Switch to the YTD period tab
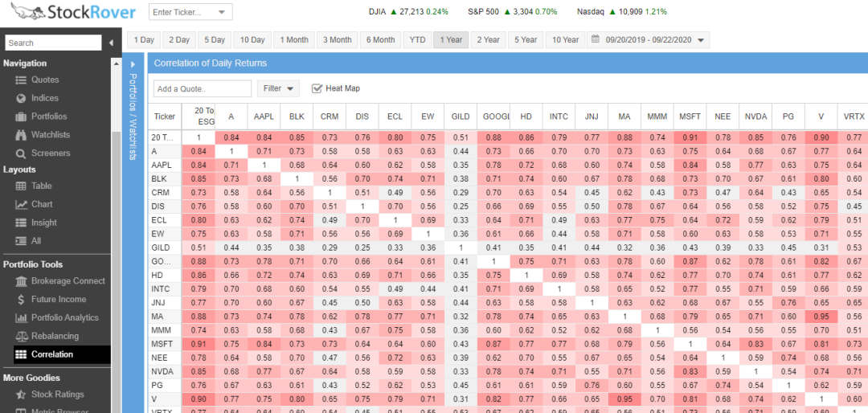Image resolution: width=868 pixels, height=413 pixels. coord(417,40)
